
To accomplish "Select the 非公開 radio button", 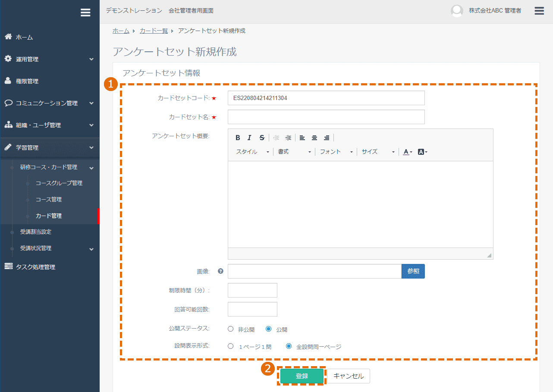I will tap(231, 329).
